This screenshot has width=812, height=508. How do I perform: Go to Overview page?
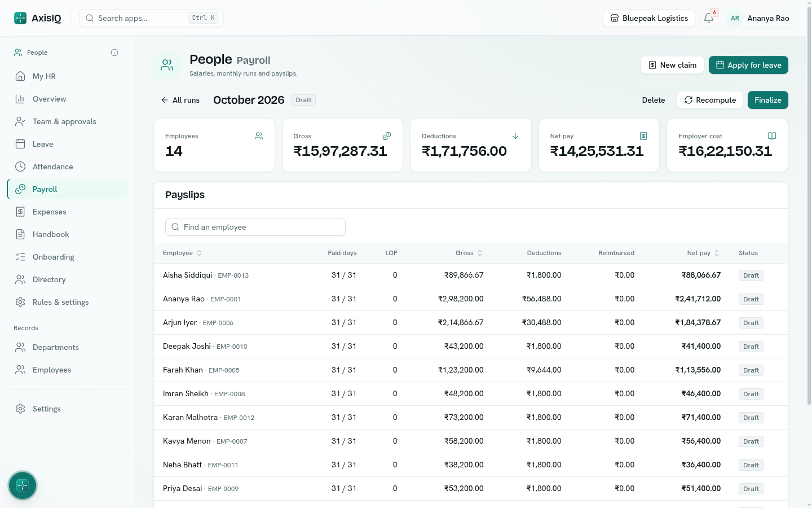67,99
